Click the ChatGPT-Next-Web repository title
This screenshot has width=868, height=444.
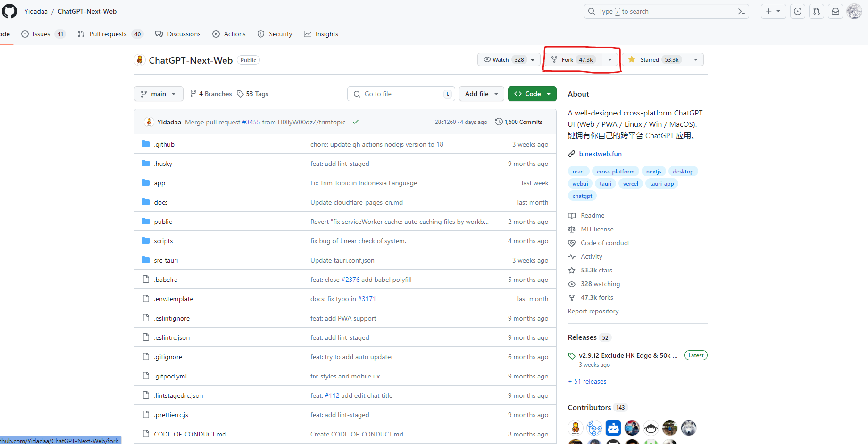point(191,60)
